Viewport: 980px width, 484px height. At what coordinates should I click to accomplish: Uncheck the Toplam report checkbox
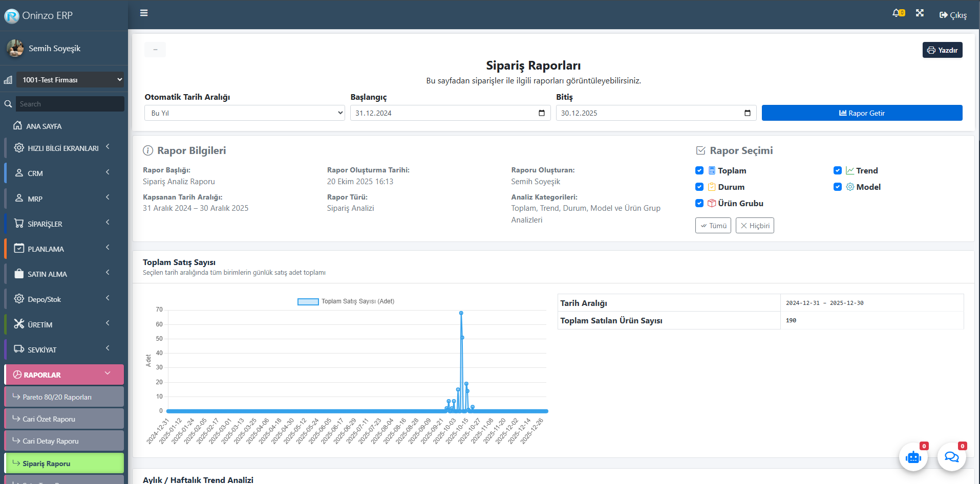pos(699,170)
